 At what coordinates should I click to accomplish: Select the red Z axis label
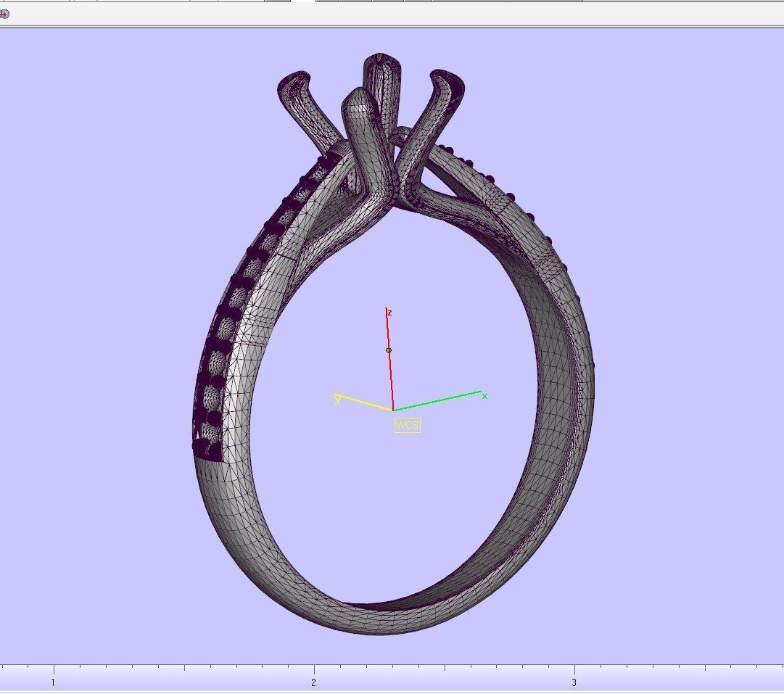tap(389, 313)
